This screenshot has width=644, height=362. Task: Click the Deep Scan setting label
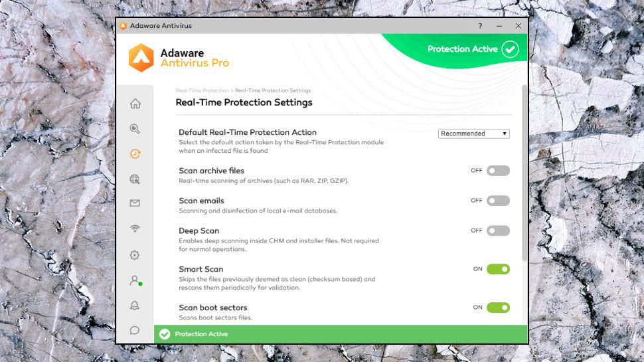199,231
